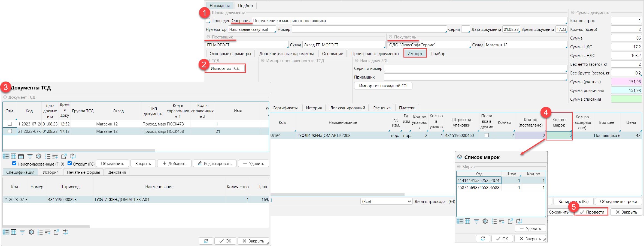Image resolution: width=644 pixels, height=246 pixels.
Task: Open the (Все) dropdown near barcode input
Action: point(386,201)
